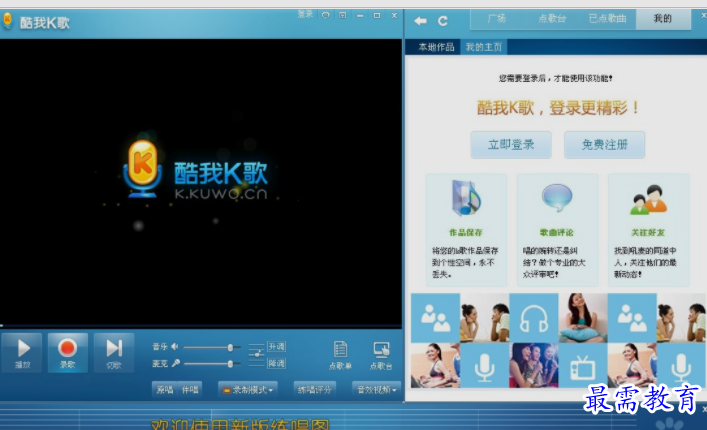
Task: Click the first friends tile icon
Action: pyautogui.click(x=435, y=318)
